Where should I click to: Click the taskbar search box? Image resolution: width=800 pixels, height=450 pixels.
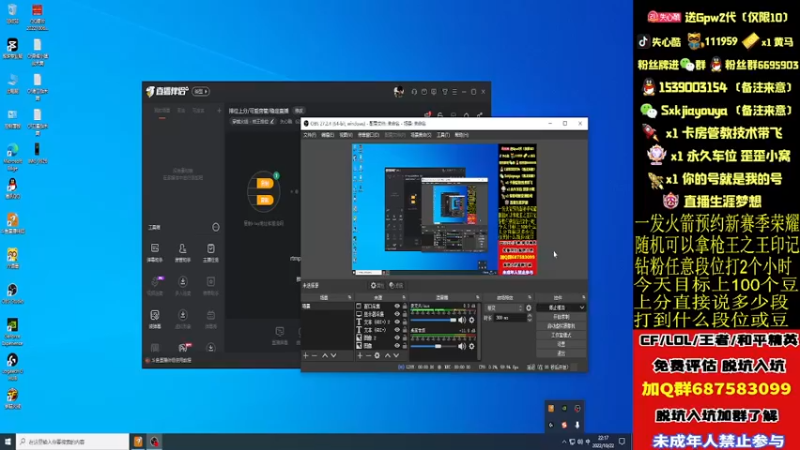tap(72, 442)
